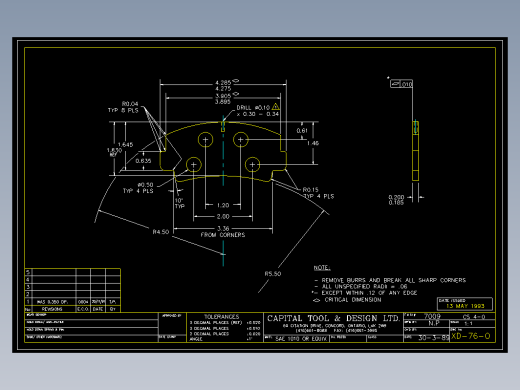The image size is (520, 390).
Task: Click the REVISIONS header cell
Action: [52, 309]
